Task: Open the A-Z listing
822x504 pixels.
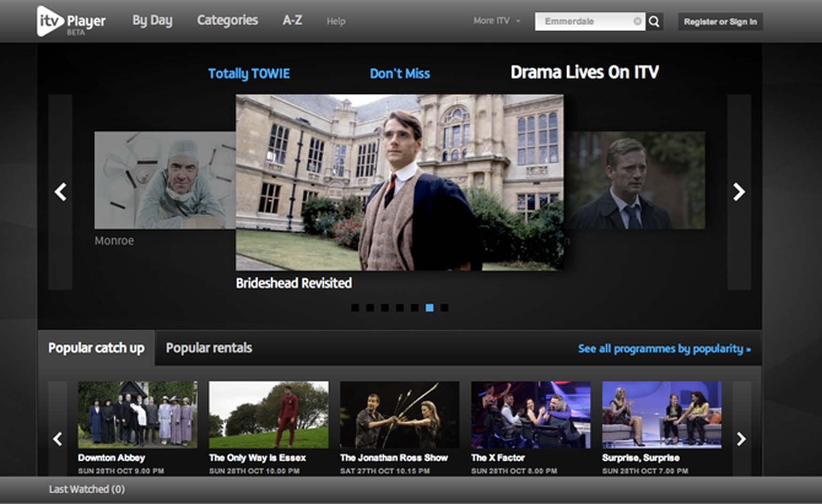Action: tap(292, 20)
